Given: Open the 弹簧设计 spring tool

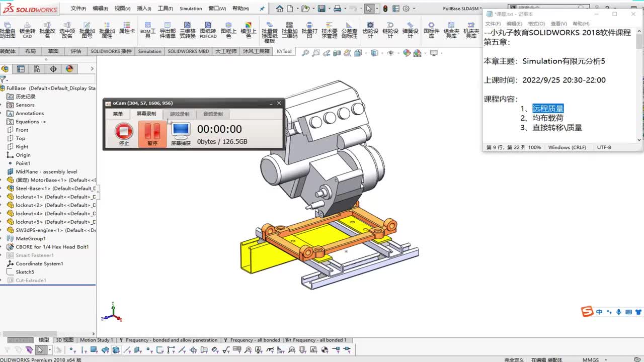Looking at the screenshot, I should point(411,30).
